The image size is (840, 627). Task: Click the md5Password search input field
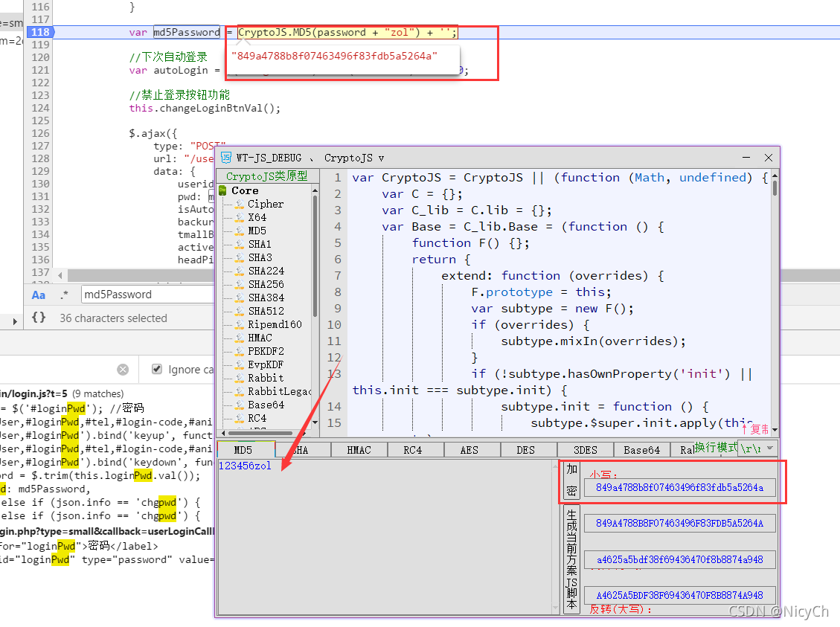[148, 295]
